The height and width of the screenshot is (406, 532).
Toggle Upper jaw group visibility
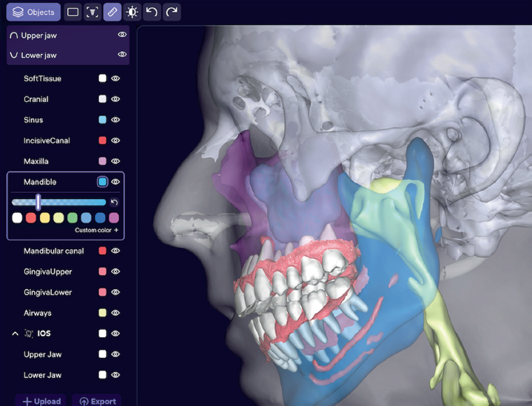(x=122, y=35)
